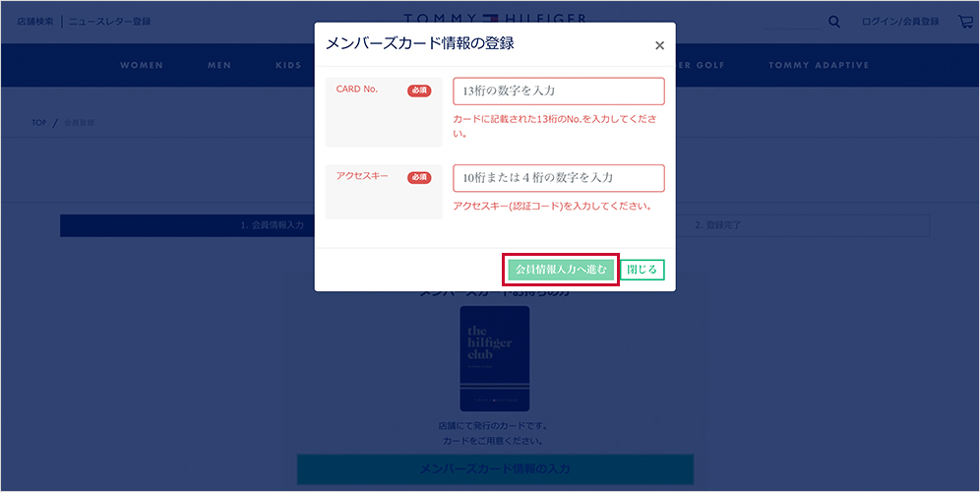Click the アクセスキー number input field
The image size is (980, 492).
pos(558,178)
